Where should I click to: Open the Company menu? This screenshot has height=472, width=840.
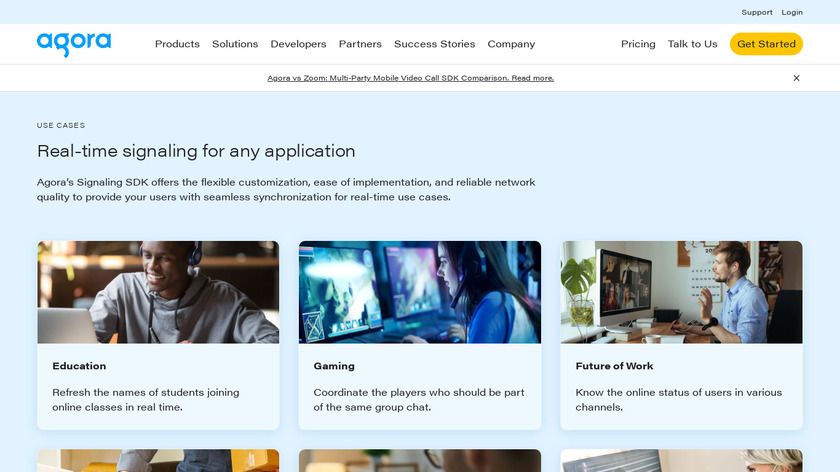click(x=511, y=44)
